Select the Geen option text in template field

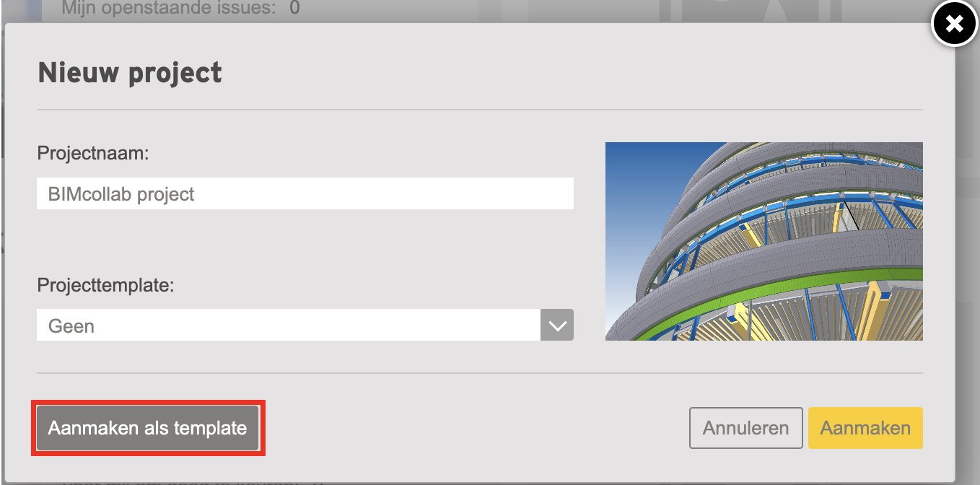[71, 326]
